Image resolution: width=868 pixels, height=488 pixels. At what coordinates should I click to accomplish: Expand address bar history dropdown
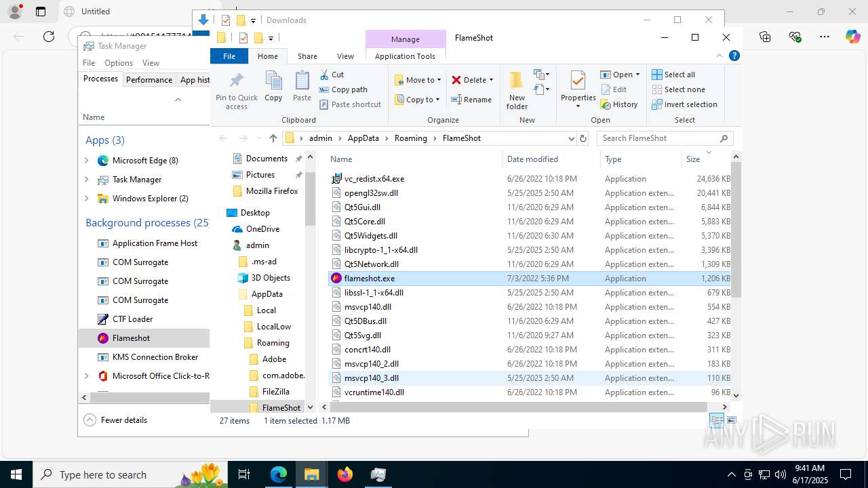click(571, 138)
